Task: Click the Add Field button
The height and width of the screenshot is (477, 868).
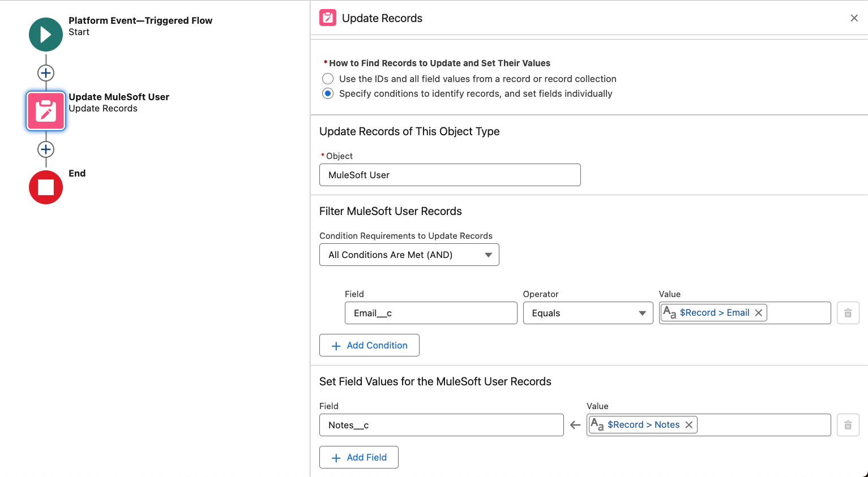Action: click(x=358, y=457)
